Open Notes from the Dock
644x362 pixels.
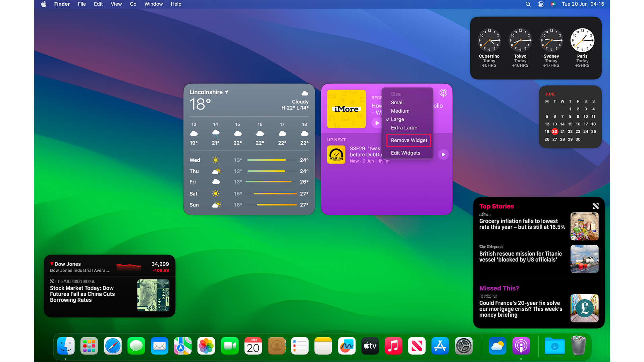pos(323,346)
